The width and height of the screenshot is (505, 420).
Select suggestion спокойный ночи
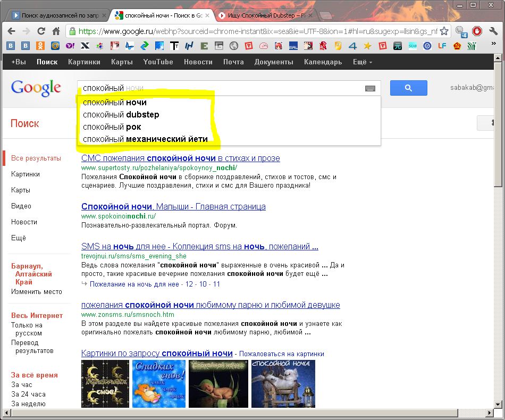(229, 103)
